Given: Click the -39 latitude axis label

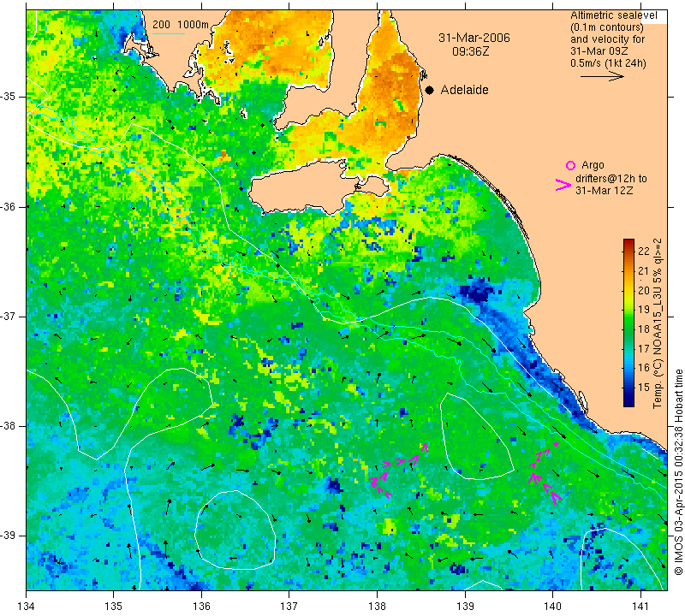Looking at the screenshot, I should (9, 536).
